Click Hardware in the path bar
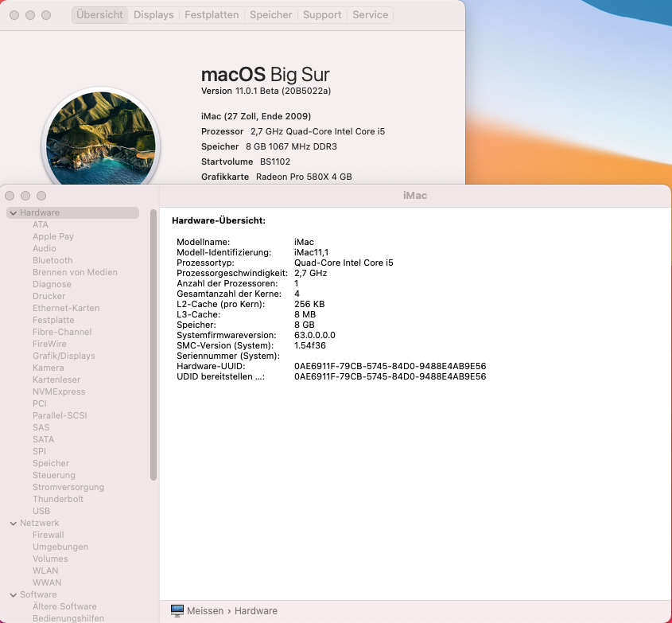672x623 pixels. coord(256,611)
